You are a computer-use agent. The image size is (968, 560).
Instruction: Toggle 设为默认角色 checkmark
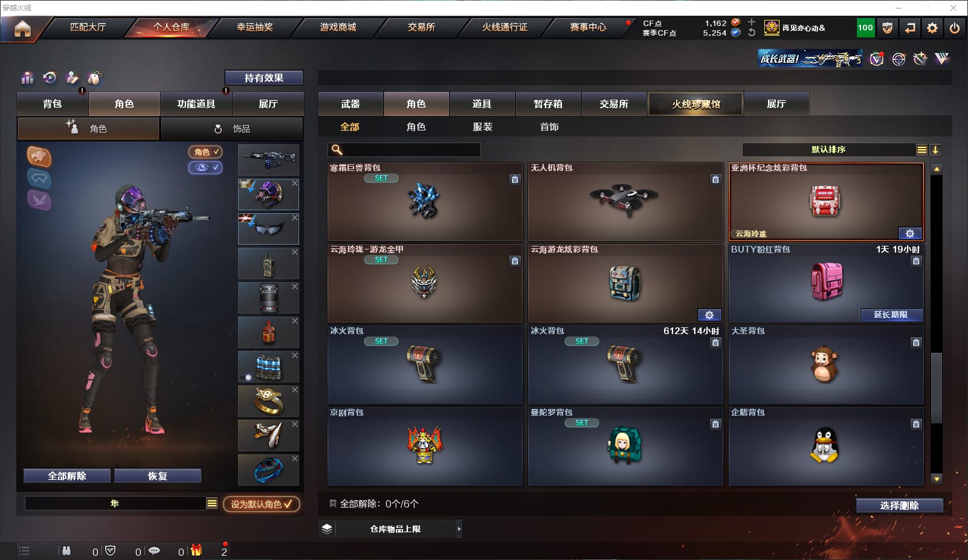click(x=262, y=504)
